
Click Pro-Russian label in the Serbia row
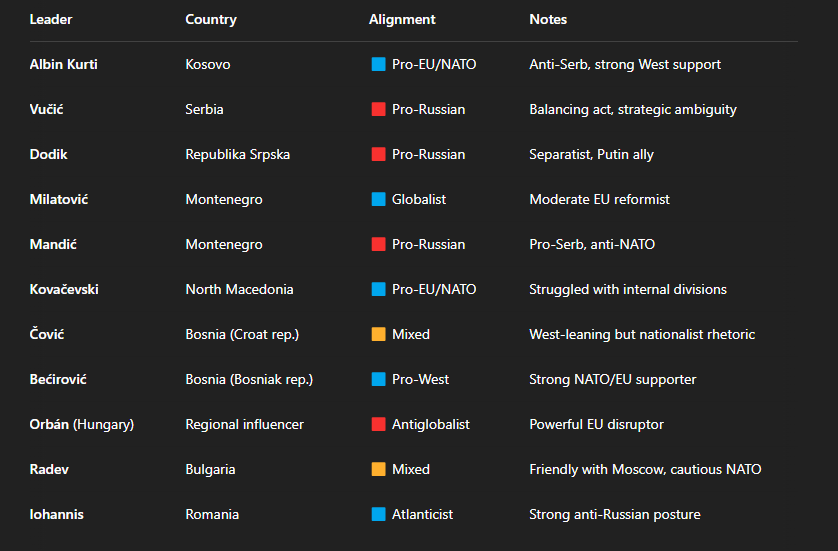click(429, 109)
